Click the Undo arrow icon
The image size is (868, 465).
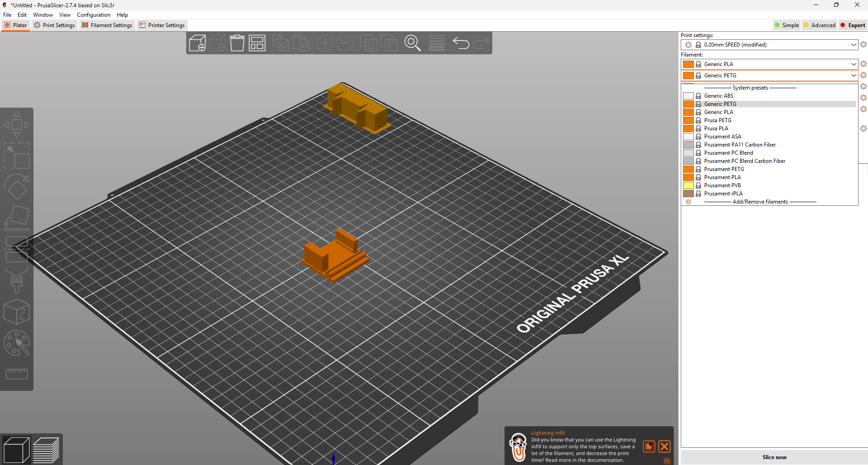460,43
